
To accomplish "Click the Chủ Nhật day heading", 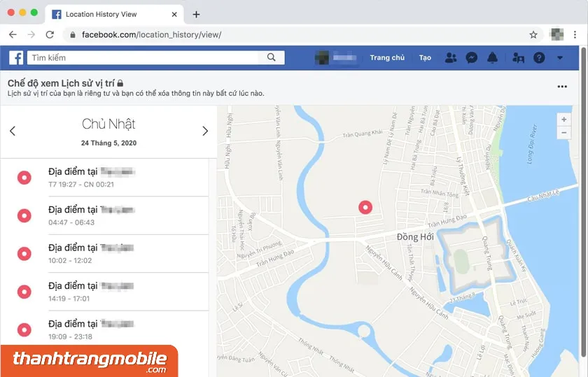I will (x=108, y=124).
